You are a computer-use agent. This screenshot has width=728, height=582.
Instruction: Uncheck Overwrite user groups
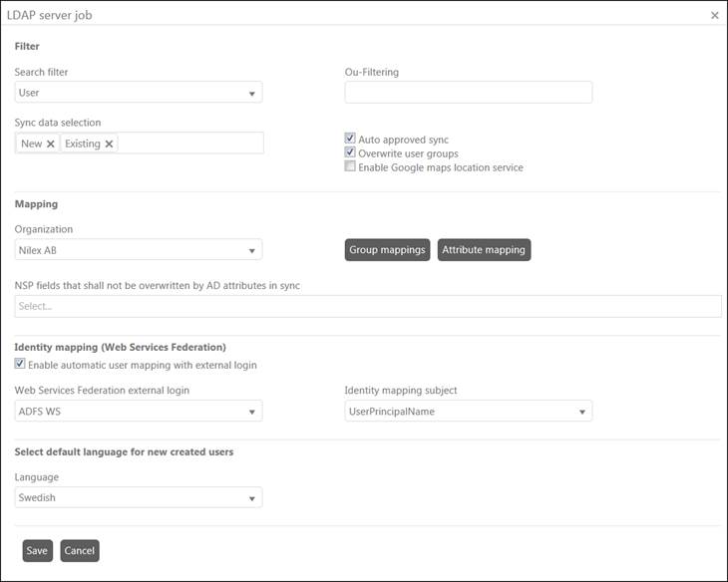pyautogui.click(x=350, y=153)
